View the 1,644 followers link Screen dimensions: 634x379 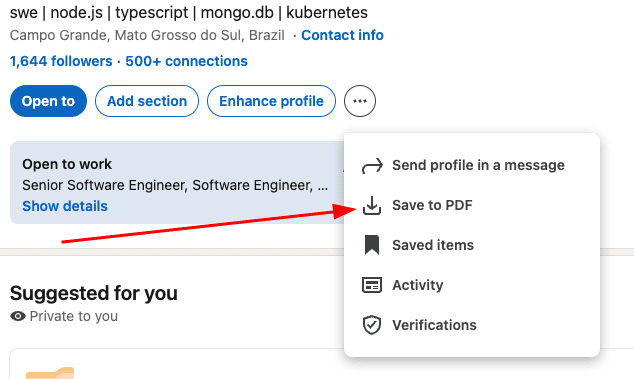[x=61, y=61]
